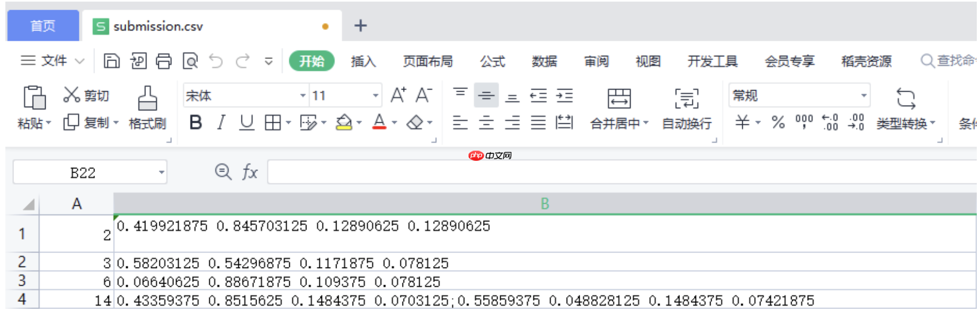This screenshot has height=312, width=980.
Task: Toggle Underline formatting
Action: (246, 123)
